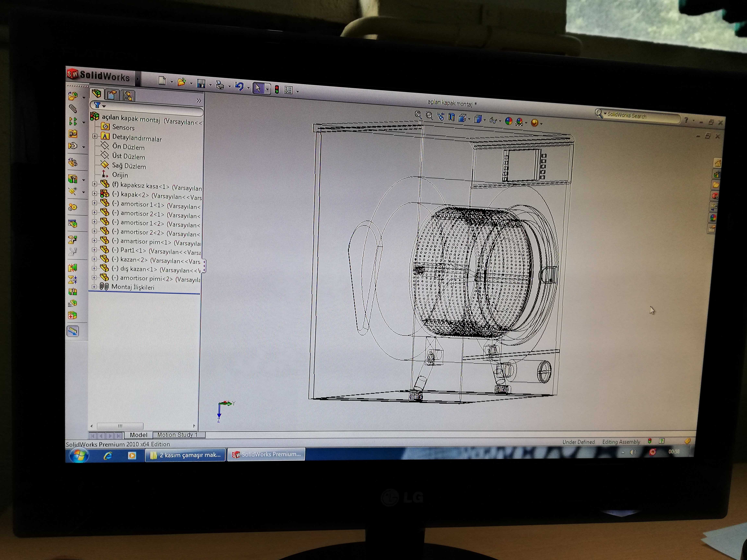The image size is (747, 560).
Task: Click the Open file folder icon
Action: (x=182, y=82)
